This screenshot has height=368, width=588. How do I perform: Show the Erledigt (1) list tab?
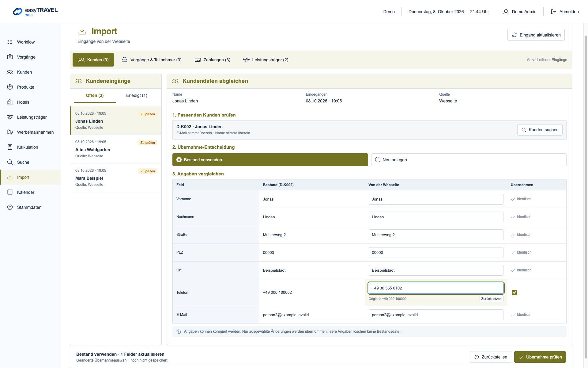tap(137, 96)
